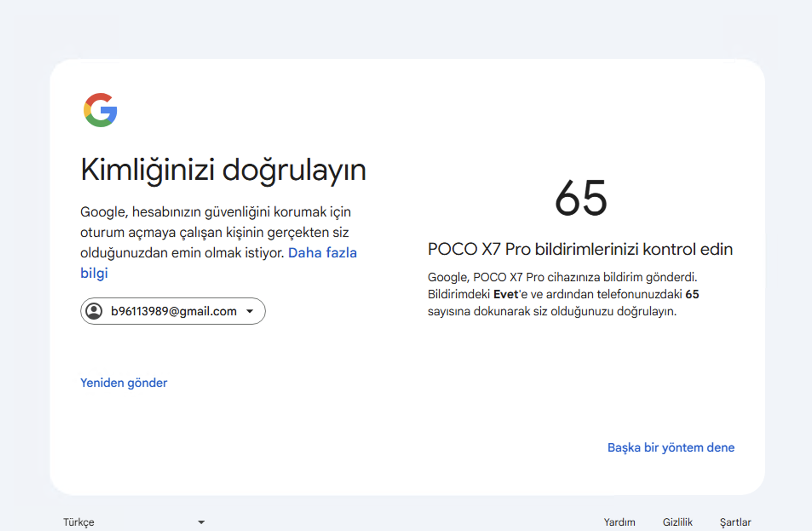Choose "Başka bir yöntem dene"
The image size is (812, 531).
(671, 447)
